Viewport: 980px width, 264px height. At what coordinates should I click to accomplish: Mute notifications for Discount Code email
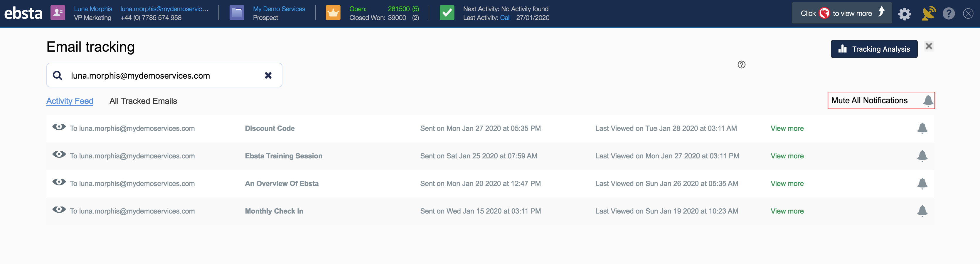922,128
